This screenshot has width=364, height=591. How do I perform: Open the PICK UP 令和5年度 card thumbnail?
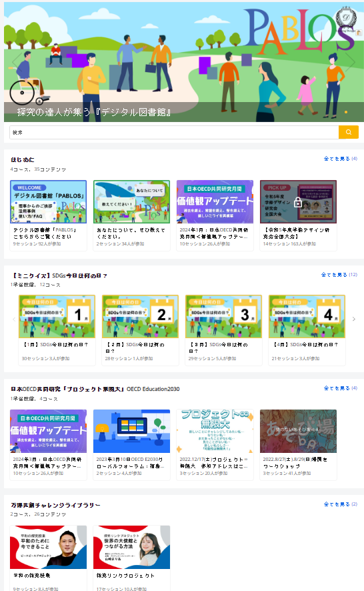point(298,201)
